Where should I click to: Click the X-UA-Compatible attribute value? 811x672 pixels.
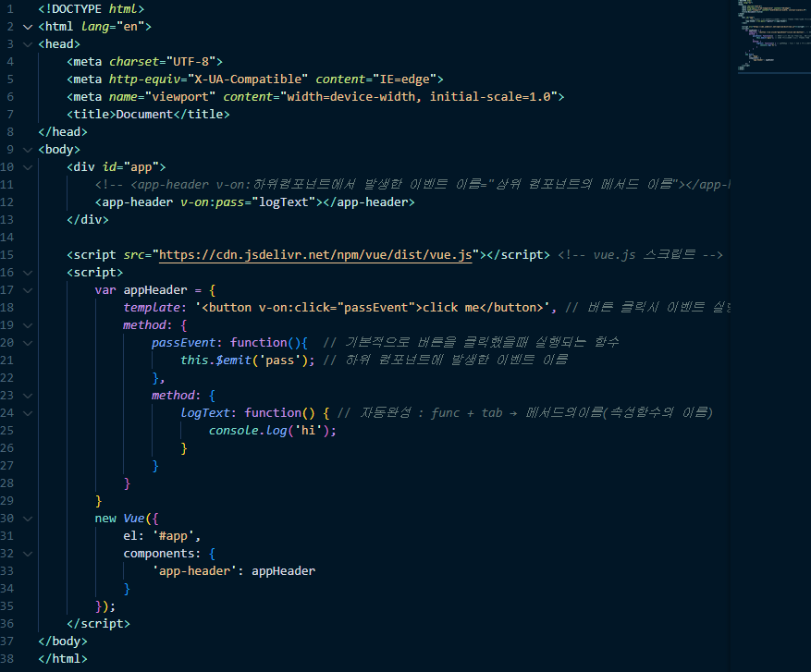coord(247,79)
